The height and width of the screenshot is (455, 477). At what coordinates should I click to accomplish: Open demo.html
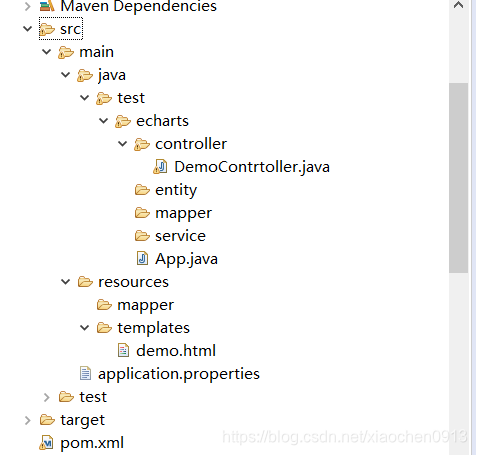coord(176,351)
